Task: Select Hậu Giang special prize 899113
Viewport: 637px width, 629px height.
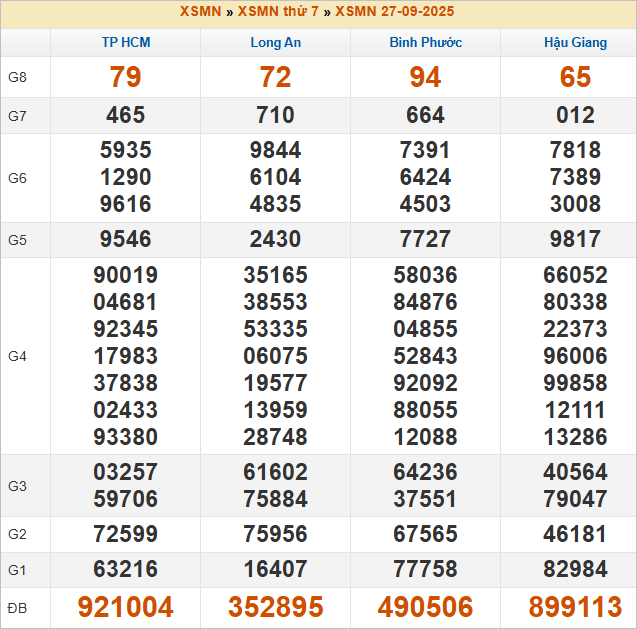Action: point(575,607)
